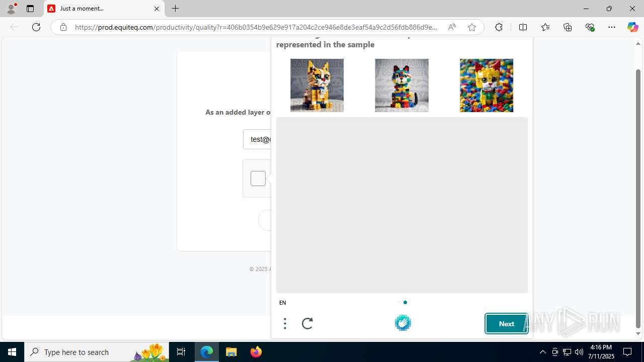Click the hCaptcha hand logo
The image size is (644, 362).
[x=403, y=323]
